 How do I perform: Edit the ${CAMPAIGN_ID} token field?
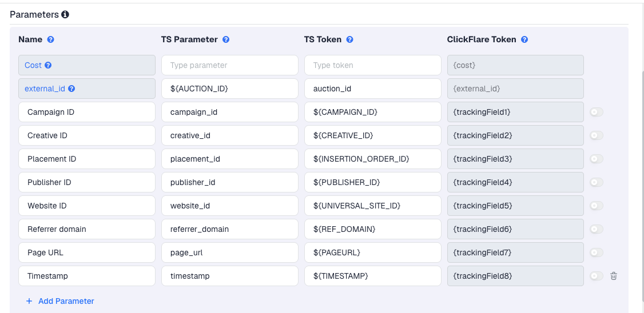click(372, 112)
